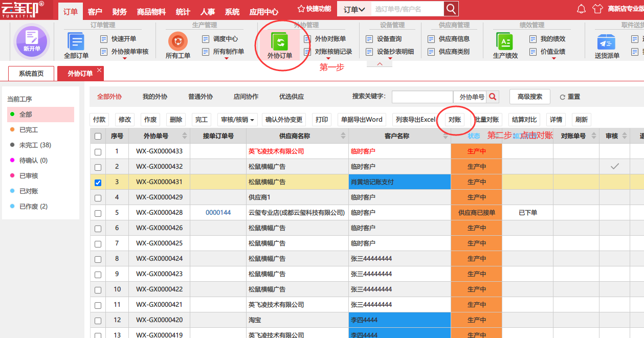Viewport: 644px width, 338px height.
Task: Open the 审核/核销 dropdown button
Action: click(238, 120)
